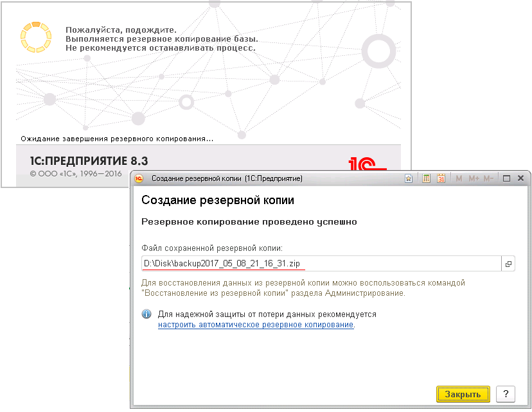532x412 pixels.
Task: Click the Создание резервной копии heading
Action: 217,200
